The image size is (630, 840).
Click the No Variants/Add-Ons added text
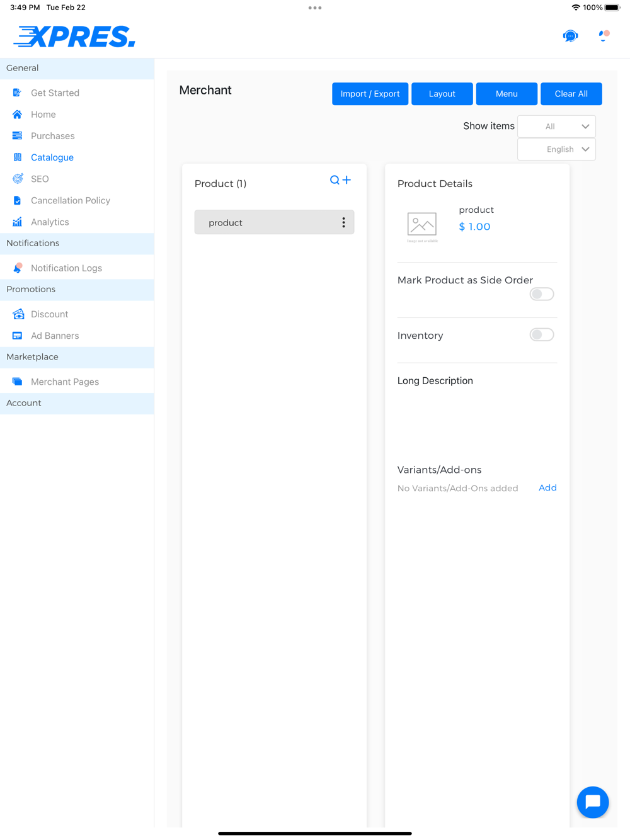click(x=458, y=488)
